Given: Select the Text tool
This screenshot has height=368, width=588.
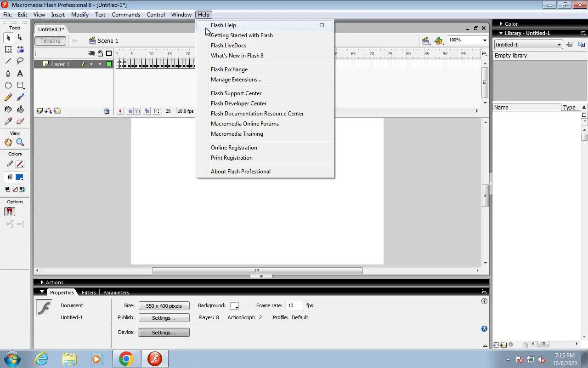Looking at the screenshot, I should (x=20, y=74).
